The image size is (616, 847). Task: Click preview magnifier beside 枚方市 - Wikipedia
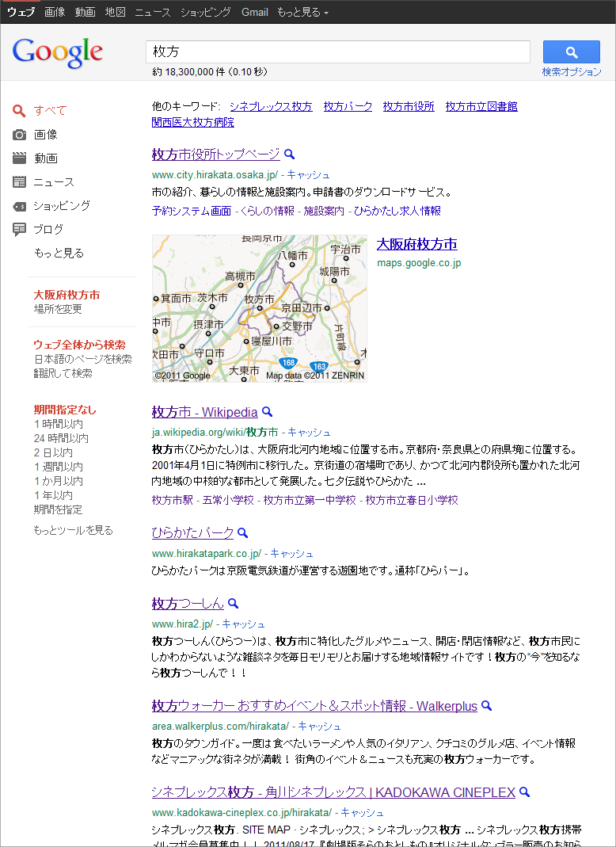pyautogui.click(x=268, y=412)
